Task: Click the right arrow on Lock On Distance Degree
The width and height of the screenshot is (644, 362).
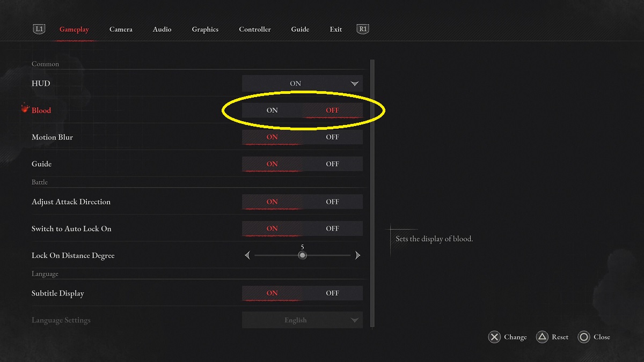Action: click(x=357, y=255)
